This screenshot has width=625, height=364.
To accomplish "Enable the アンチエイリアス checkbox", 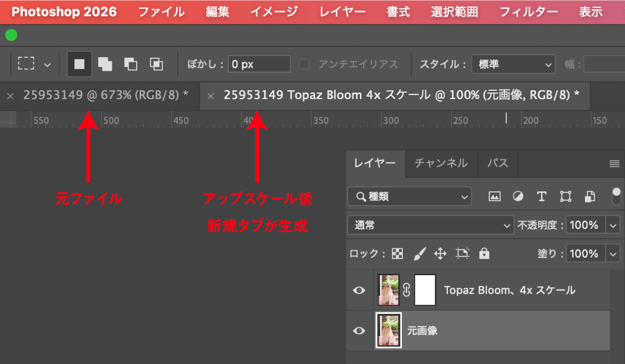I will 304,64.
